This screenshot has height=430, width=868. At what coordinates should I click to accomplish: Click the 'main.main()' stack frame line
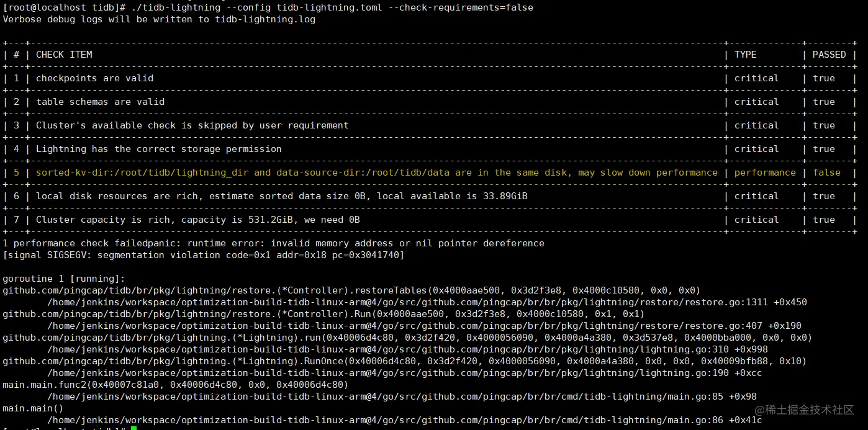[x=33, y=408]
